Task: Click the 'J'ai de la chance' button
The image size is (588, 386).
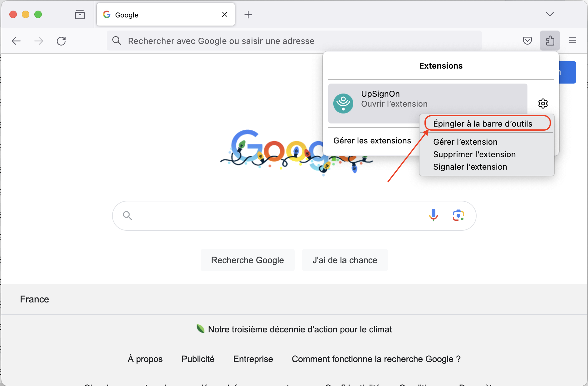Action: pyautogui.click(x=345, y=260)
